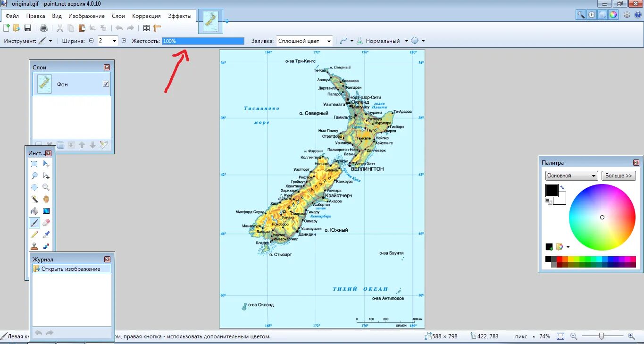The height and width of the screenshot is (344, 644).
Task: Decrease brush width with minus button
Action: (92, 41)
